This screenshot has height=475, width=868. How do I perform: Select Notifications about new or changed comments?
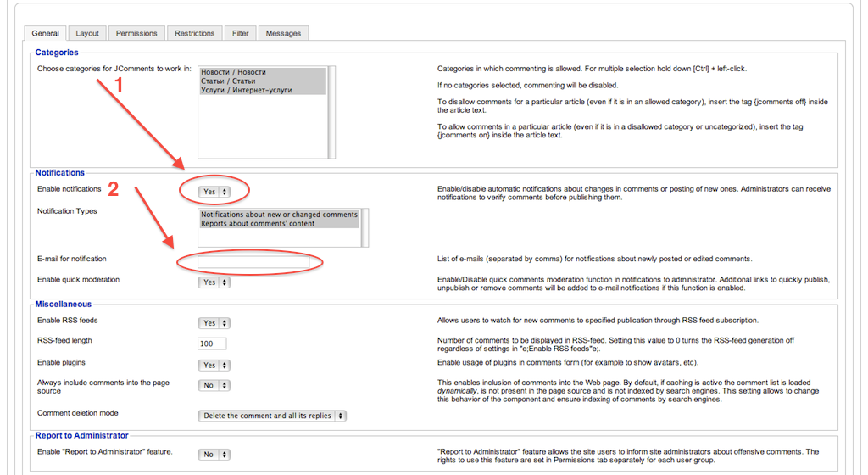279,215
